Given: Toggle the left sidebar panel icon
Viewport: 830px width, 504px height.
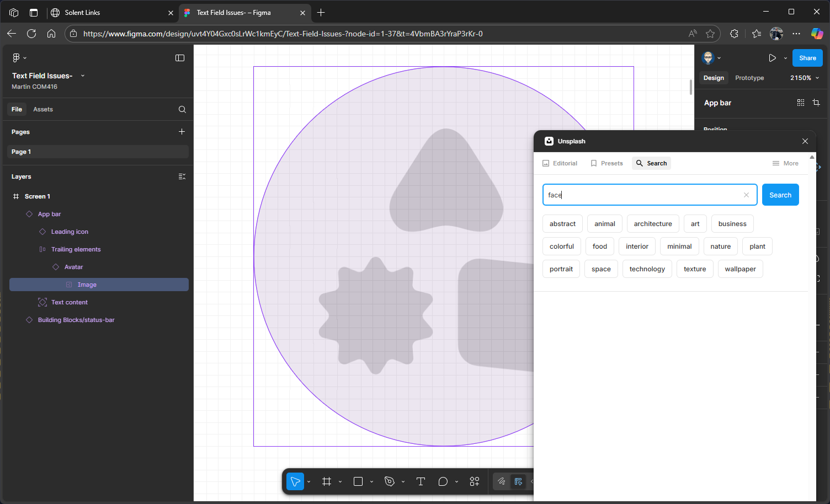Looking at the screenshot, I should click(x=180, y=58).
